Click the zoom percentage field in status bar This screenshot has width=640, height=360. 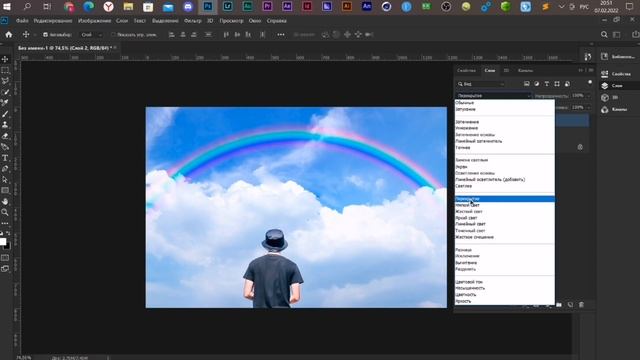click(23, 358)
